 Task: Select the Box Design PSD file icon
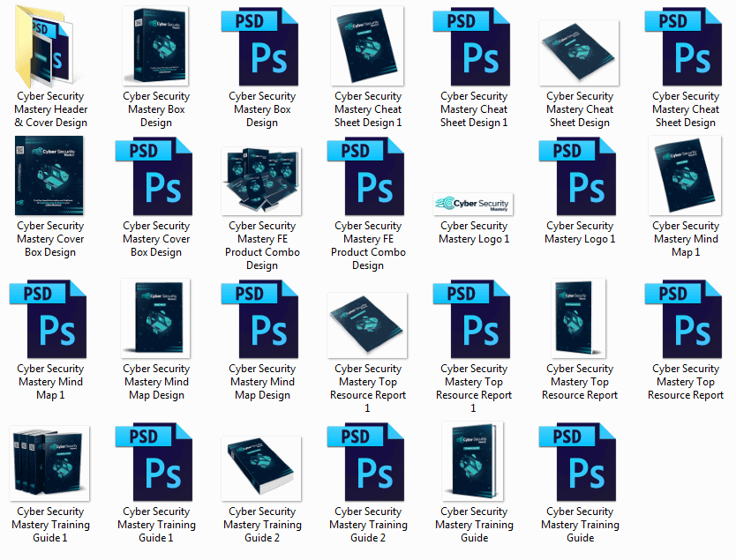(x=260, y=46)
